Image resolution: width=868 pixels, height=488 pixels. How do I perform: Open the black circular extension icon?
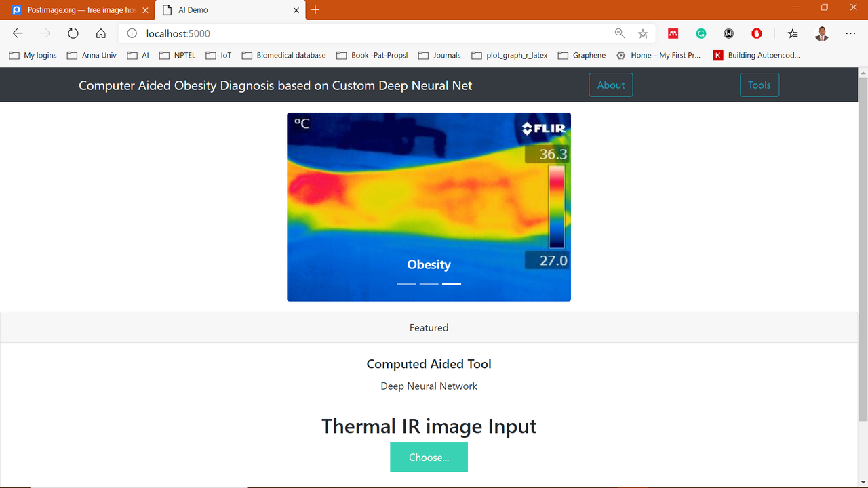pos(729,33)
